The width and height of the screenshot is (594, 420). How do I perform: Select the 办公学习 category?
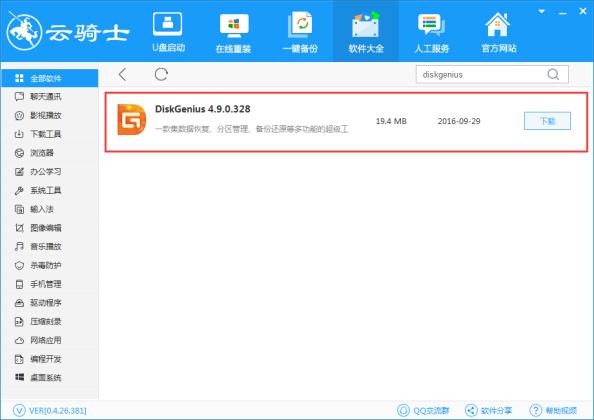pyautogui.click(x=49, y=172)
